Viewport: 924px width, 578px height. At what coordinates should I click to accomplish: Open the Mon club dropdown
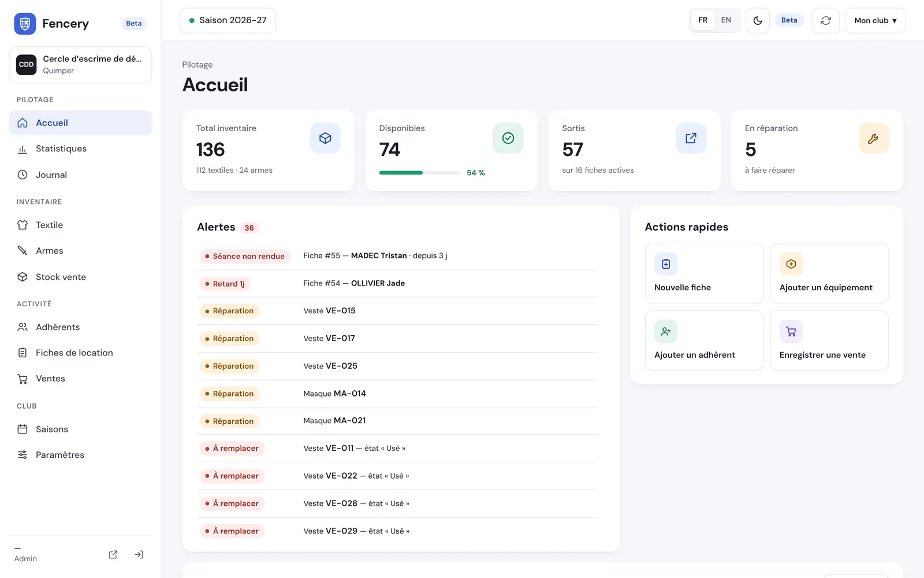coord(875,20)
